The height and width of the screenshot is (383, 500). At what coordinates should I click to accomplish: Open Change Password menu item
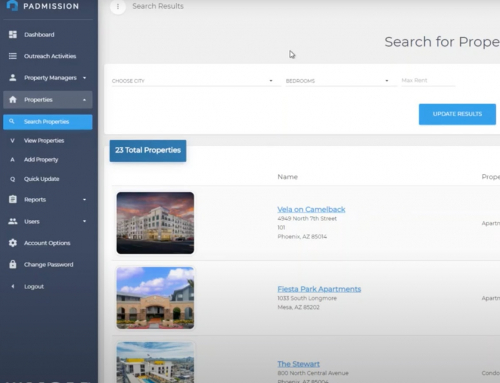coord(48,264)
